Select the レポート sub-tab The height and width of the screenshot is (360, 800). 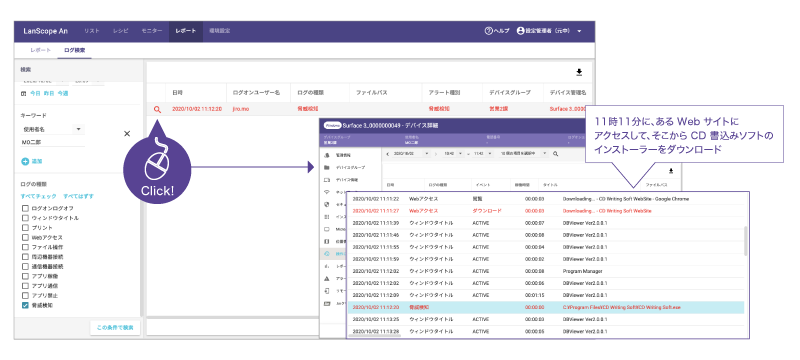click(x=41, y=50)
